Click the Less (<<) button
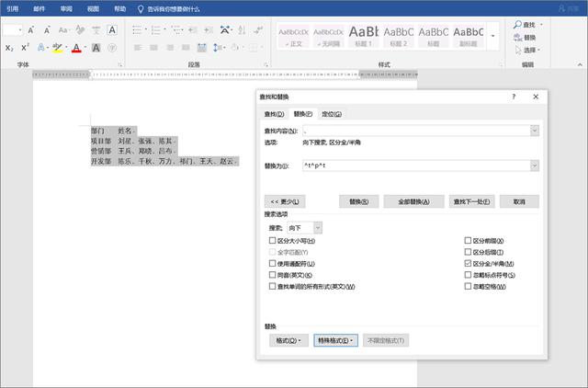 (285, 201)
